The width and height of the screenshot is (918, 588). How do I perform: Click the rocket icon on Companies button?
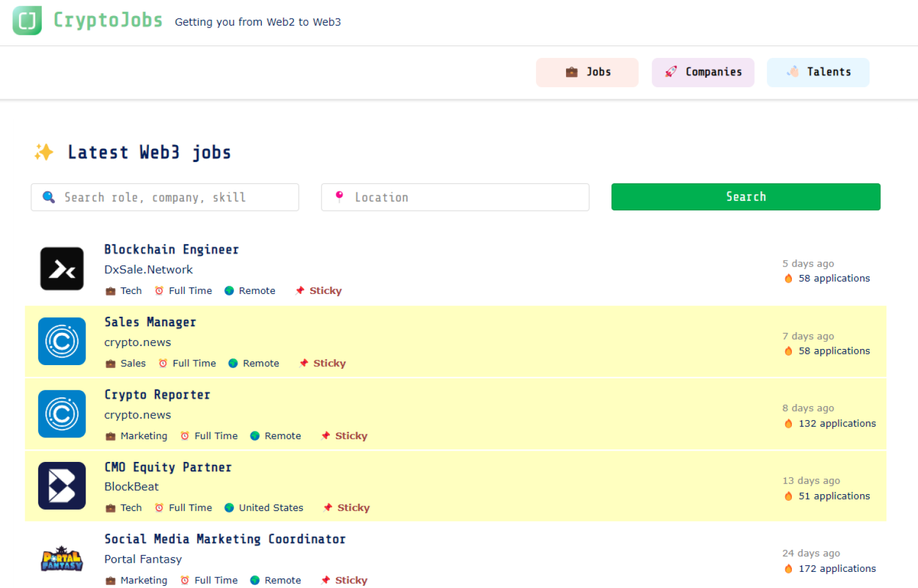(x=670, y=72)
